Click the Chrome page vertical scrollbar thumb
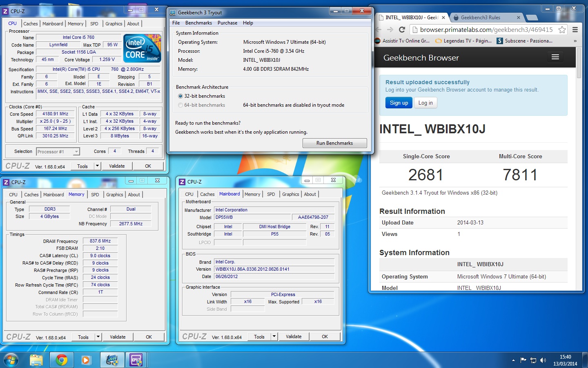The width and height of the screenshot is (588, 368). tap(579, 63)
